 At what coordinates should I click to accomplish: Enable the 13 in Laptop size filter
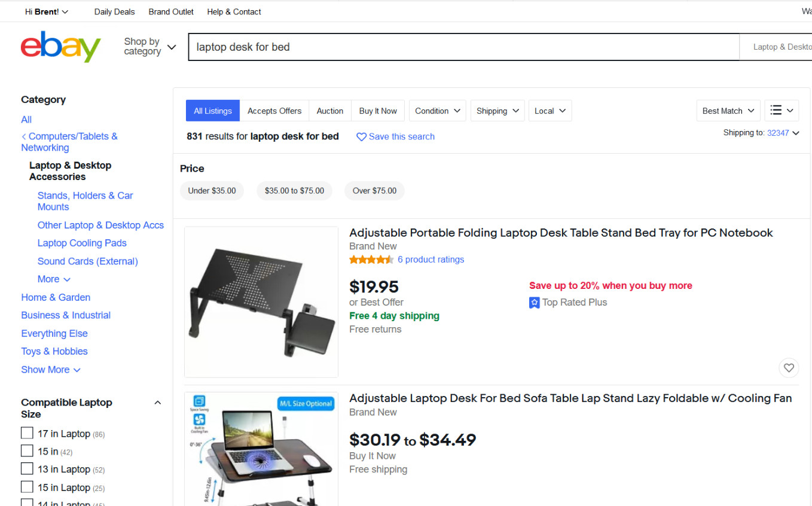[x=27, y=469]
